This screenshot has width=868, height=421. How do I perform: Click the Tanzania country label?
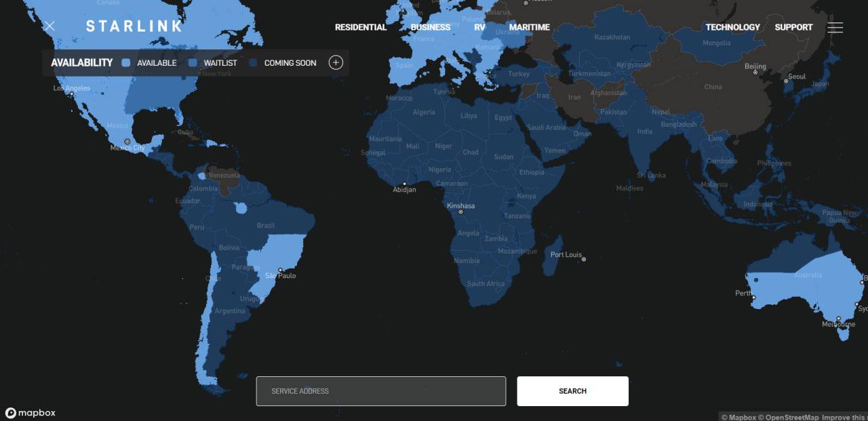517,216
